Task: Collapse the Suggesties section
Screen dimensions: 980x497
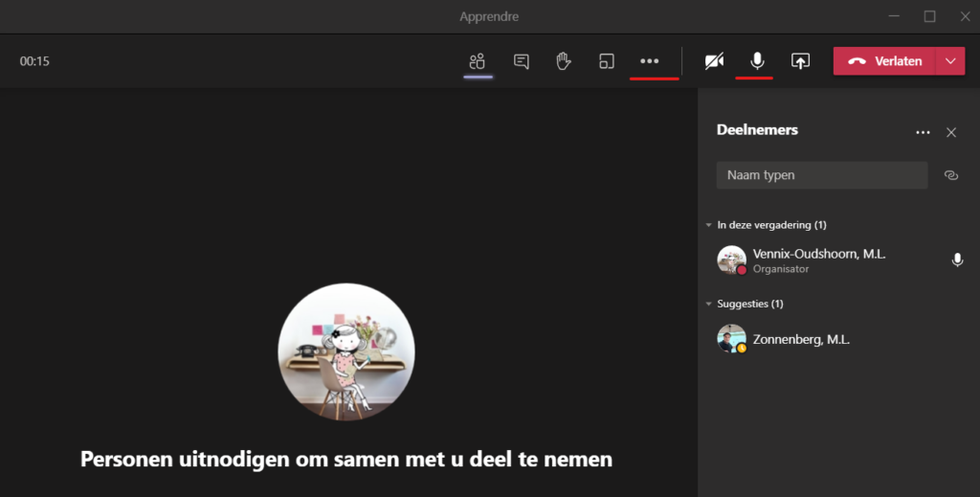Action: click(x=708, y=304)
